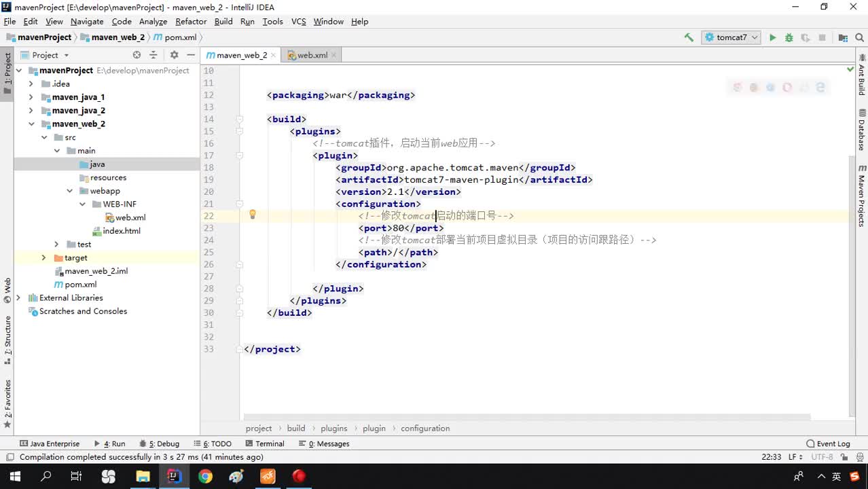Viewport: 868px width, 489px height.
Task: Click the red recorder taskbar icon
Action: pos(299,476)
